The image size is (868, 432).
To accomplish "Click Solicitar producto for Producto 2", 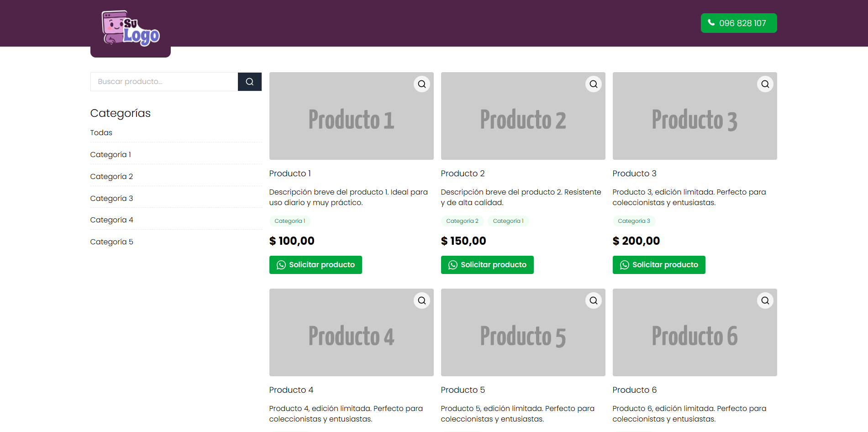I will tap(487, 265).
